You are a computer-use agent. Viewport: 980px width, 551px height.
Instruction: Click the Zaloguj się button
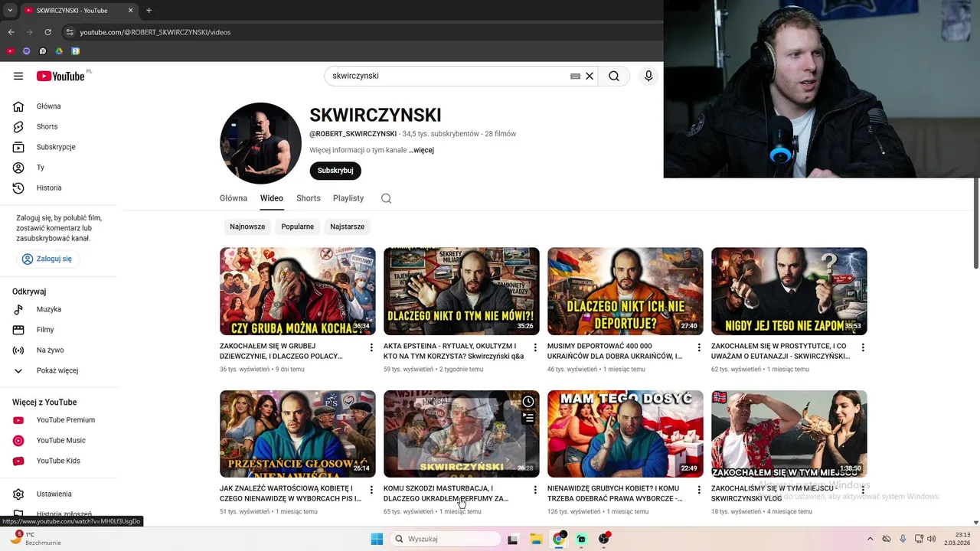pos(47,259)
